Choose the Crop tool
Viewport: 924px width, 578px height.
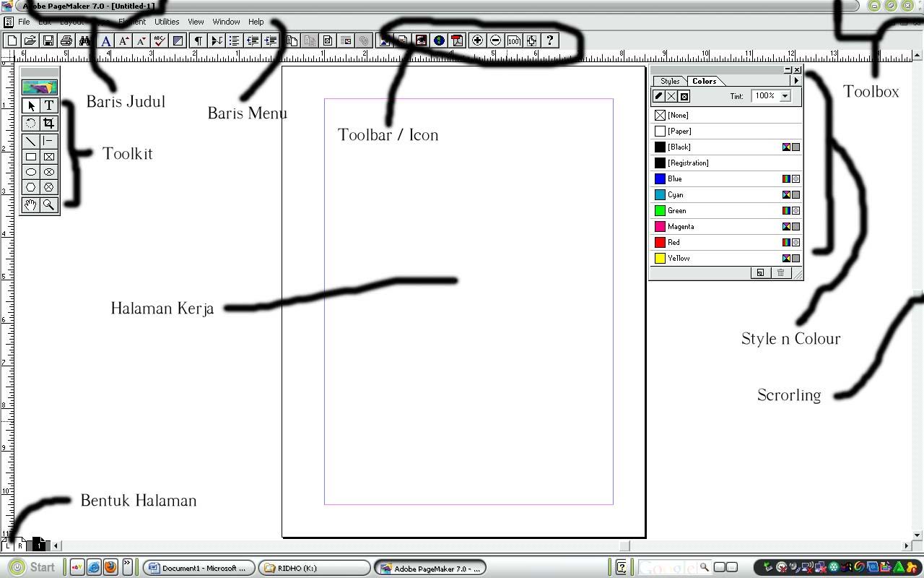click(x=48, y=123)
